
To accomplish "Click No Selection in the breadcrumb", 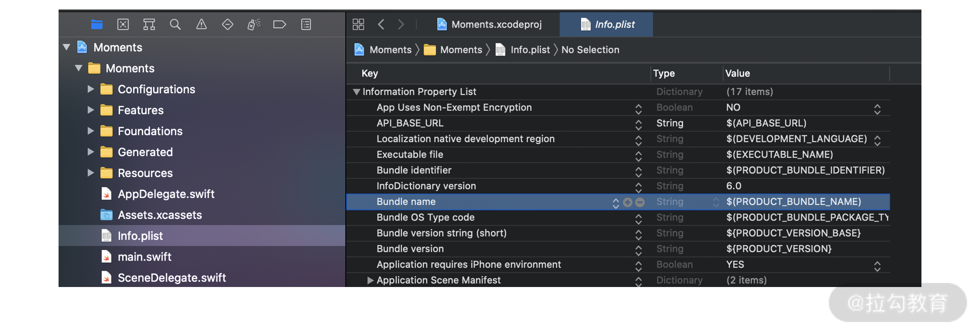I will pyautogui.click(x=590, y=50).
